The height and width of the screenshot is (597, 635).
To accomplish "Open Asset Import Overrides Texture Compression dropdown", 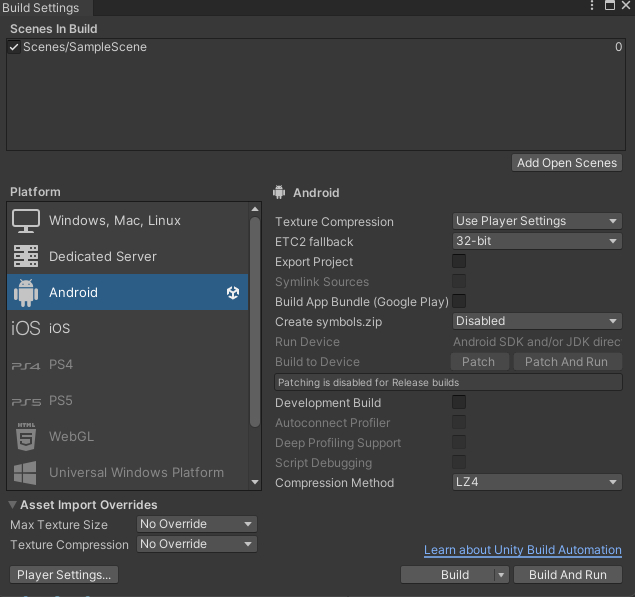I will pyautogui.click(x=197, y=544).
